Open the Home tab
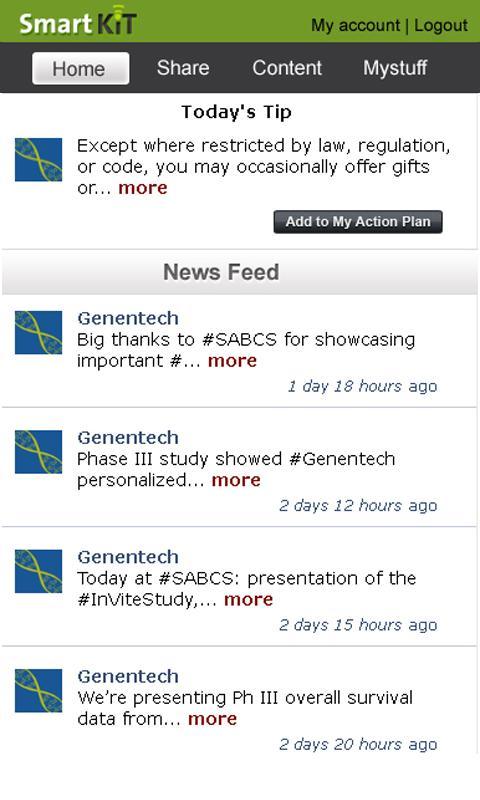 pyautogui.click(x=81, y=68)
